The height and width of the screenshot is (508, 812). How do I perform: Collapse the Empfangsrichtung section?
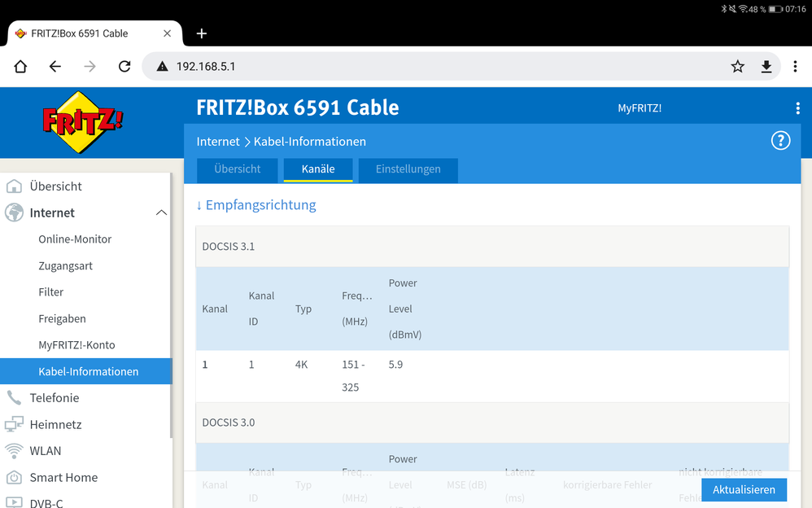[x=255, y=205]
